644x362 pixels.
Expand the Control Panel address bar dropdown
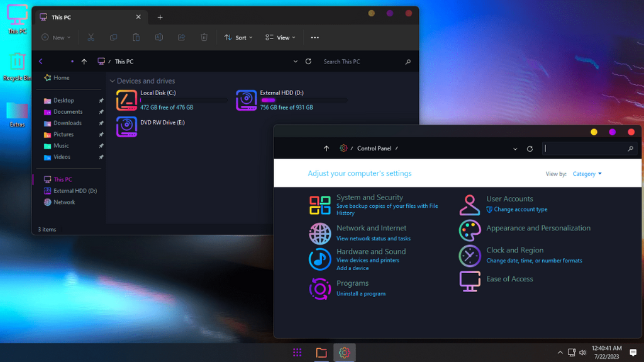[x=515, y=149]
